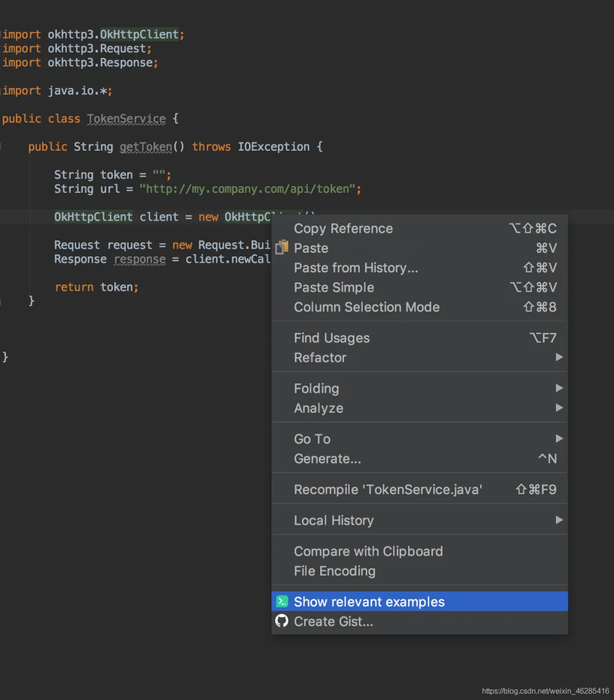Viewport: 614px width, 700px height.
Task: Expand the Refactor submenu arrow
Action: 559,357
